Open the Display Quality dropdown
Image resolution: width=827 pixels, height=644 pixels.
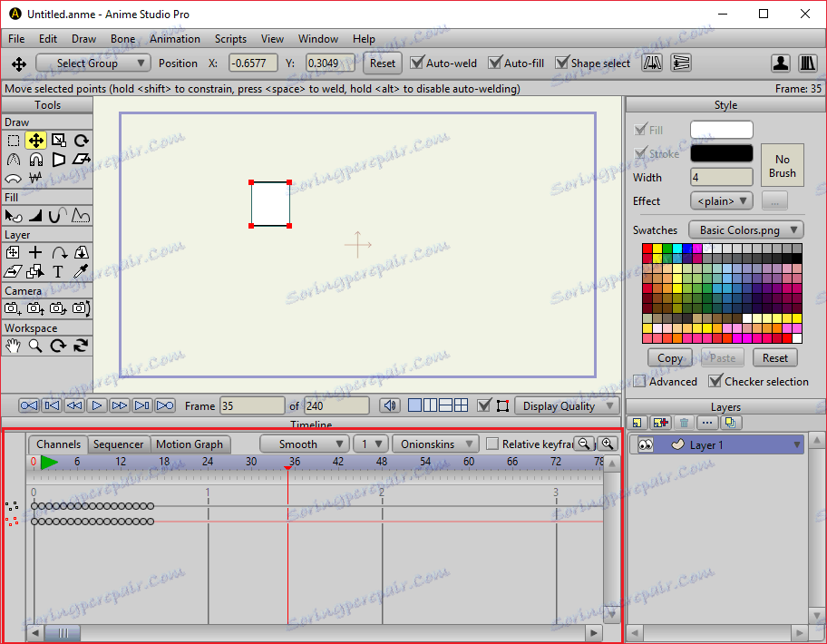click(566, 406)
